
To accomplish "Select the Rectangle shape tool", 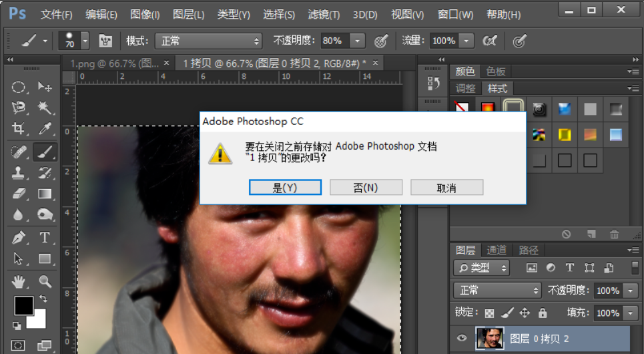I will pos(45,258).
